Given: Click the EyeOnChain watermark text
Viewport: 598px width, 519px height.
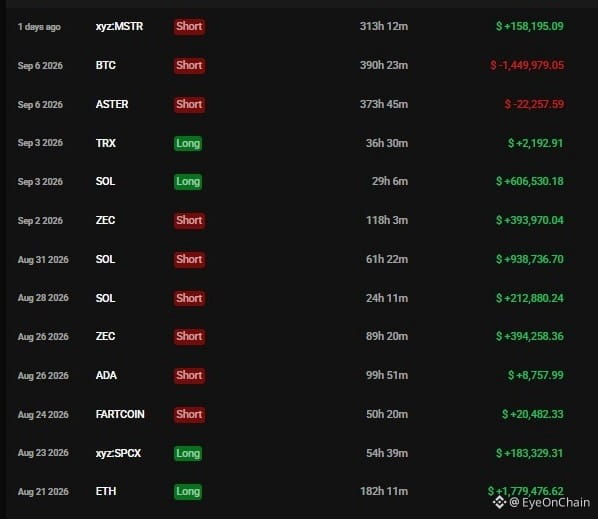Looking at the screenshot, I should (550, 503).
